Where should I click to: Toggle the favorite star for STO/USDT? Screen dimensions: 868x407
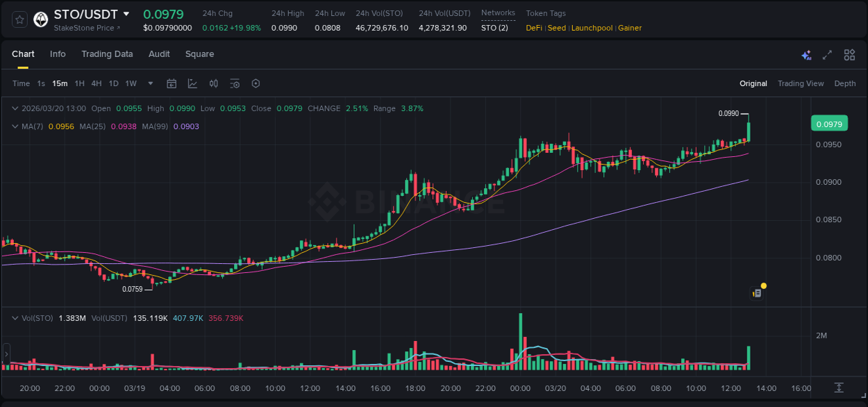[x=19, y=19]
